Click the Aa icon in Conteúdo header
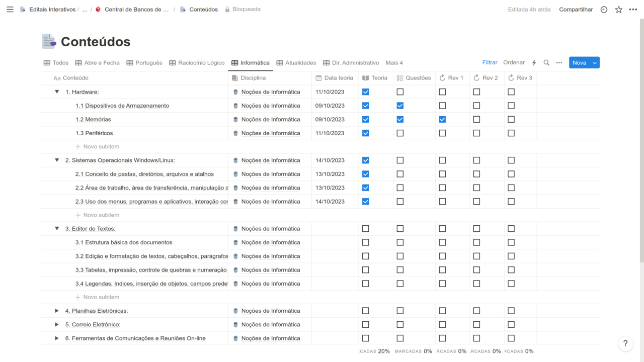Image resolution: width=644 pixels, height=362 pixels. click(57, 78)
